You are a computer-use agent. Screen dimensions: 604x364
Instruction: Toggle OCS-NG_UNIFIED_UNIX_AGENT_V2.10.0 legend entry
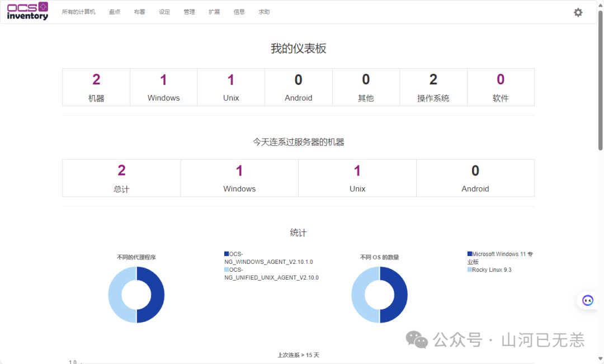(272, 273)
